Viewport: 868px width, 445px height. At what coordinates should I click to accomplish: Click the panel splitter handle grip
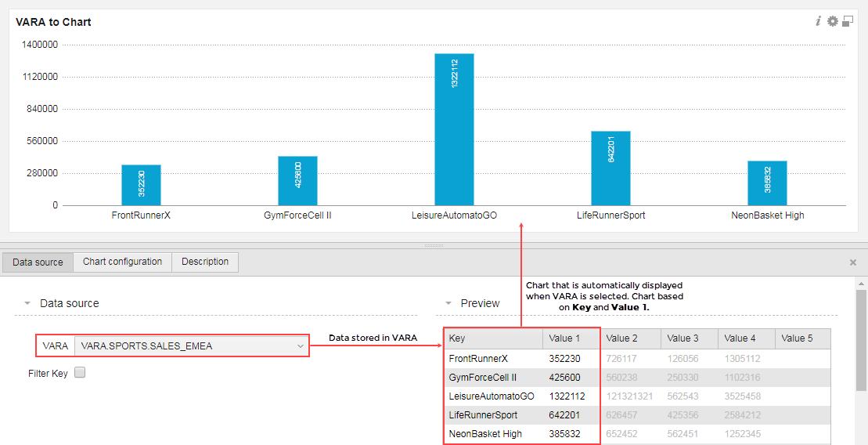[434, 245]
